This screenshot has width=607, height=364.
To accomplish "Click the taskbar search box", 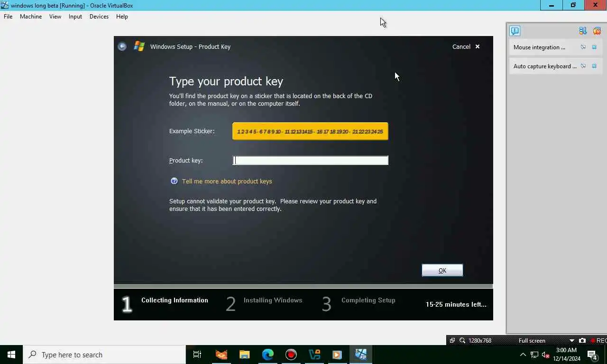I will (x=104, y=355).
